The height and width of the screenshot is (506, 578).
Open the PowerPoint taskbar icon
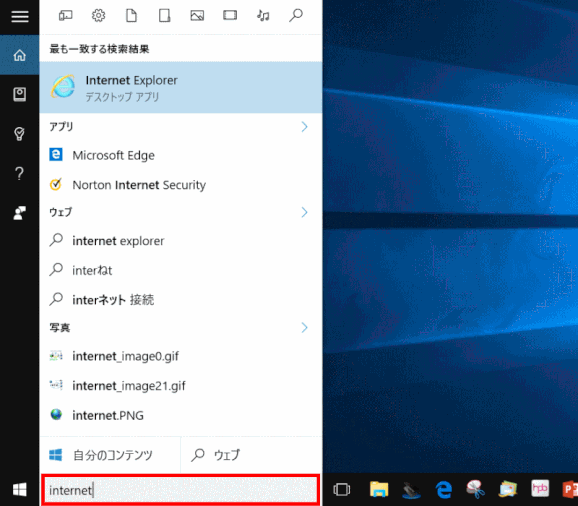570,489
